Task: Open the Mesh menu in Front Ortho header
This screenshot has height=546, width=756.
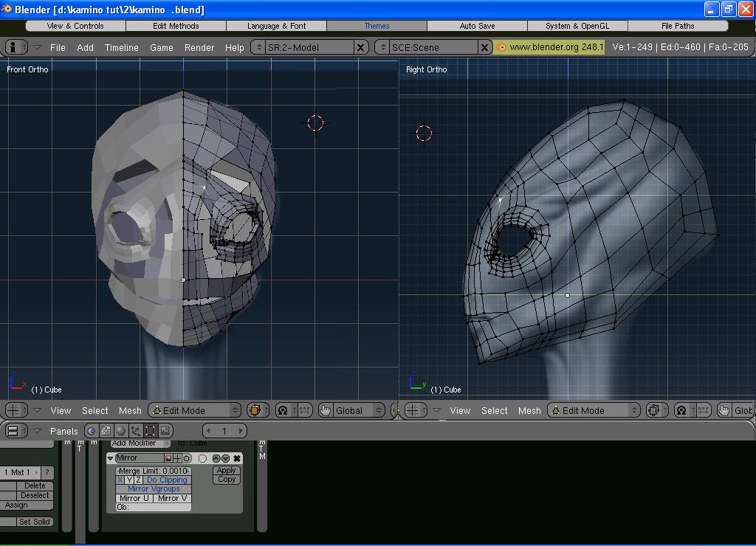Action: tap(130, 410)
